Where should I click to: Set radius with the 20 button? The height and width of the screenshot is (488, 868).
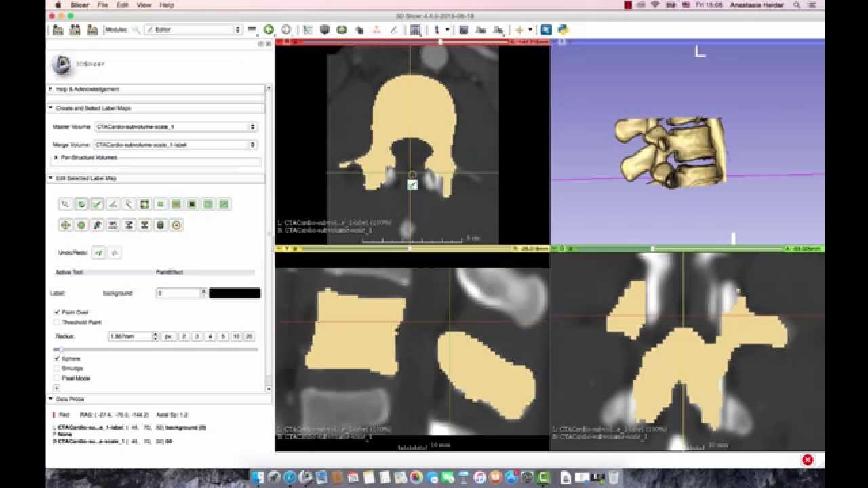[249, 336]
